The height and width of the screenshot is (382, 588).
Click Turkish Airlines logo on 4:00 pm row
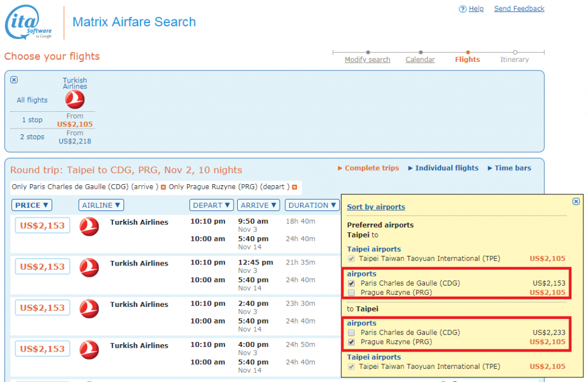[89, 349]
